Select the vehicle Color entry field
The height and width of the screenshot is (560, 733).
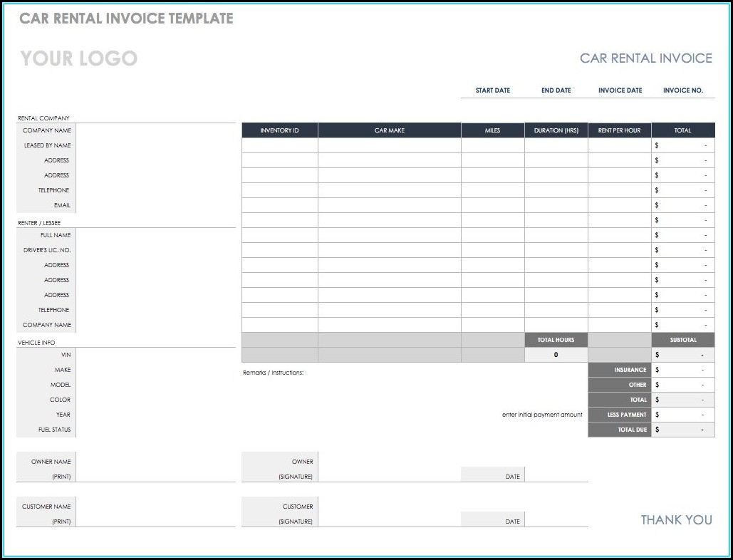pyautogui.click(x=155, y=400)
